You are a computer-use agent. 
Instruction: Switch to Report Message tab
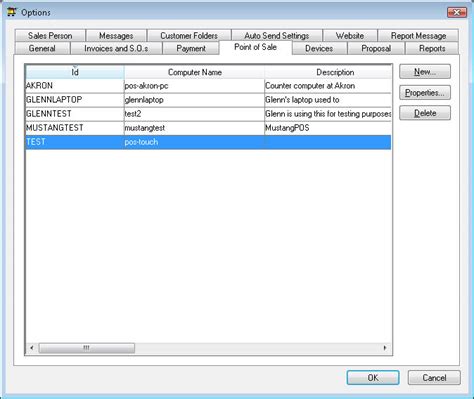(418, 36)
